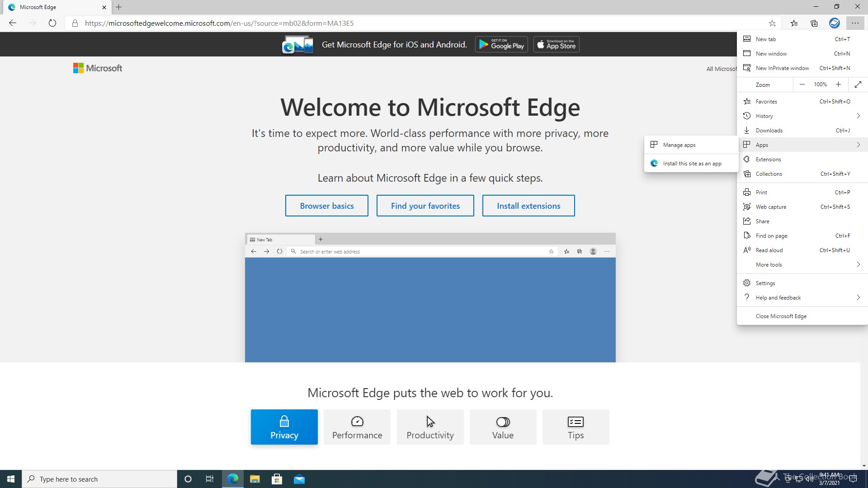Enter full screen via zoom arrows icon

pyautogui.click(x=858, y=84)
